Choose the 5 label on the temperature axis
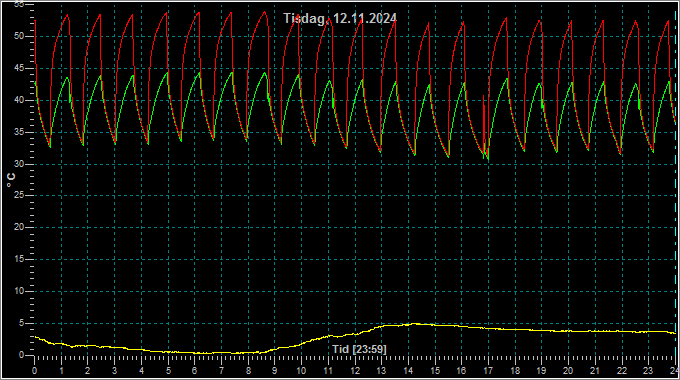Image resolution: width=680 pixels, height=380 pixels. (21, 323)
